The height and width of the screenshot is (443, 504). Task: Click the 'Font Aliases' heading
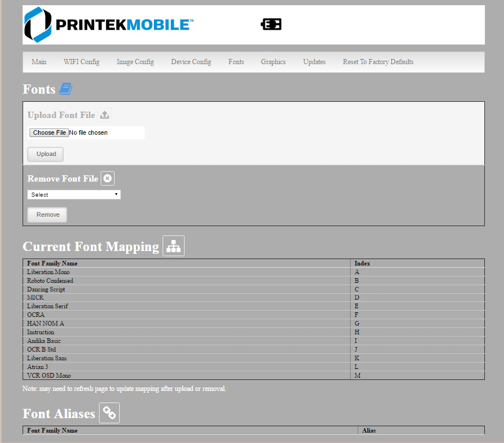coord(59,414)
